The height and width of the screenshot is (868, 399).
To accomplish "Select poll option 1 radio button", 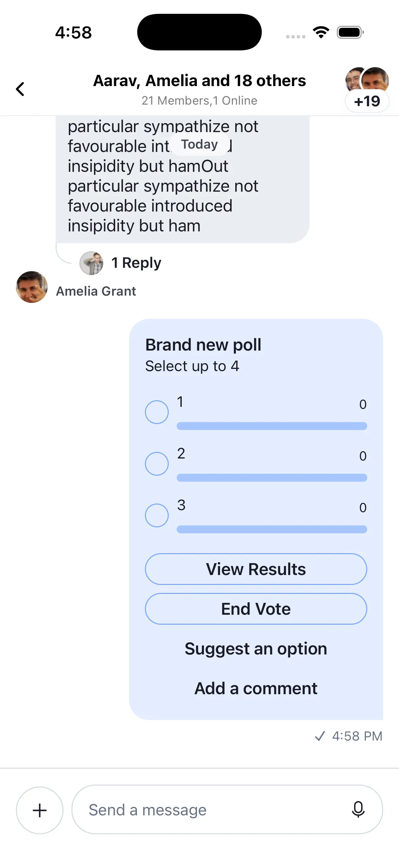I will click(156, 412).
